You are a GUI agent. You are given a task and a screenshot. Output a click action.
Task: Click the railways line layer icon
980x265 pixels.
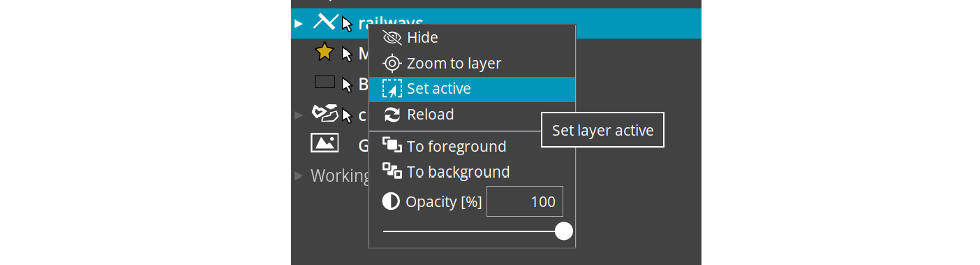coord(325,22)
